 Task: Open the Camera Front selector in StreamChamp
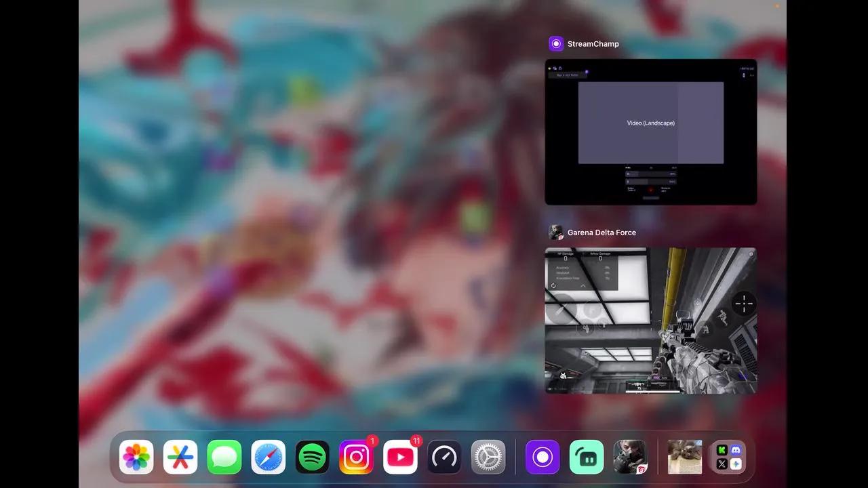point(631,190)
